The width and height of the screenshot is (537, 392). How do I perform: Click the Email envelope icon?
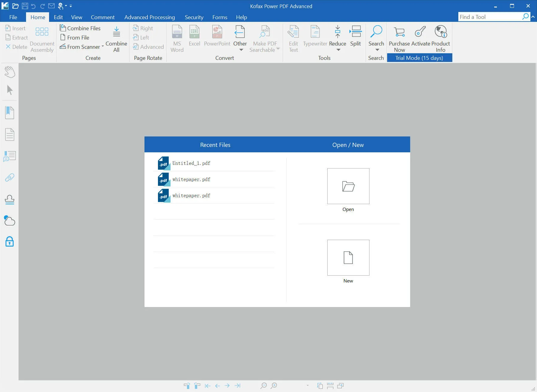(x=51, y=6)
